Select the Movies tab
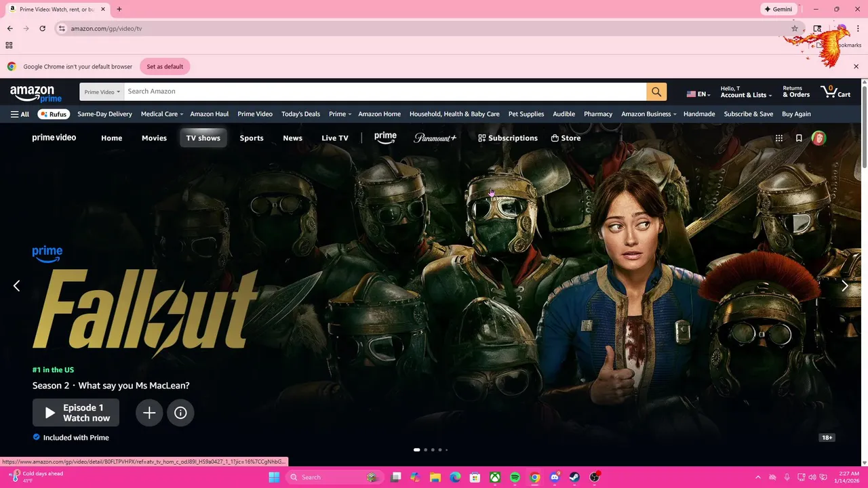The width and height of the screenshot is (868, 488). coord(154,138)
